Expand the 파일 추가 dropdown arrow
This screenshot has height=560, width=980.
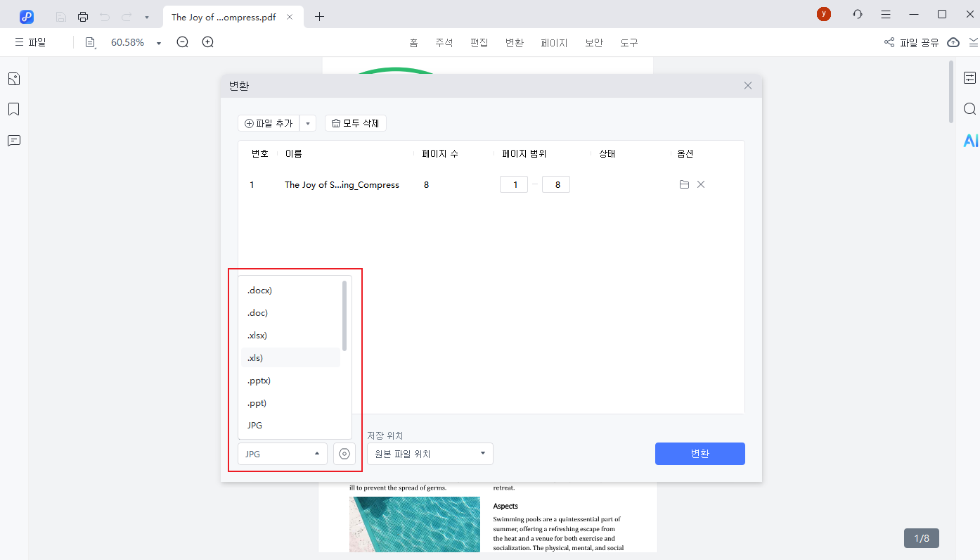click(x=308, y=122)
